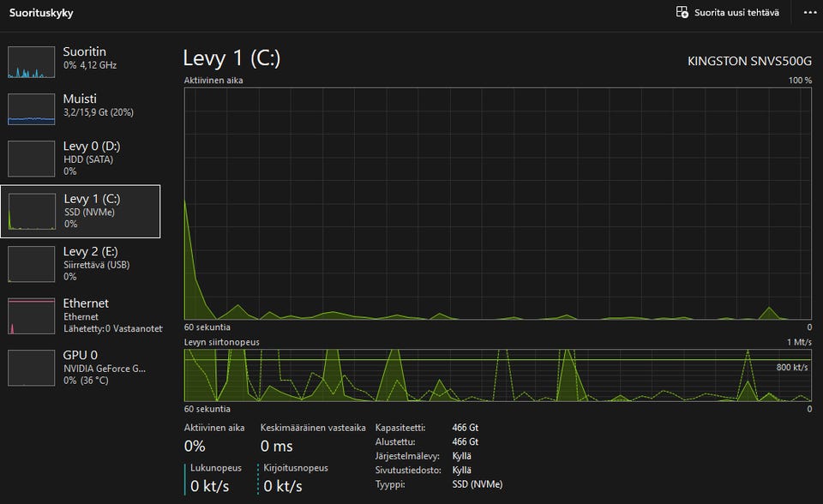Screen dimensions: 823x504
Task: Click the Suorituskyky page title
Action: pyautogui.click(x=41, y=13)
